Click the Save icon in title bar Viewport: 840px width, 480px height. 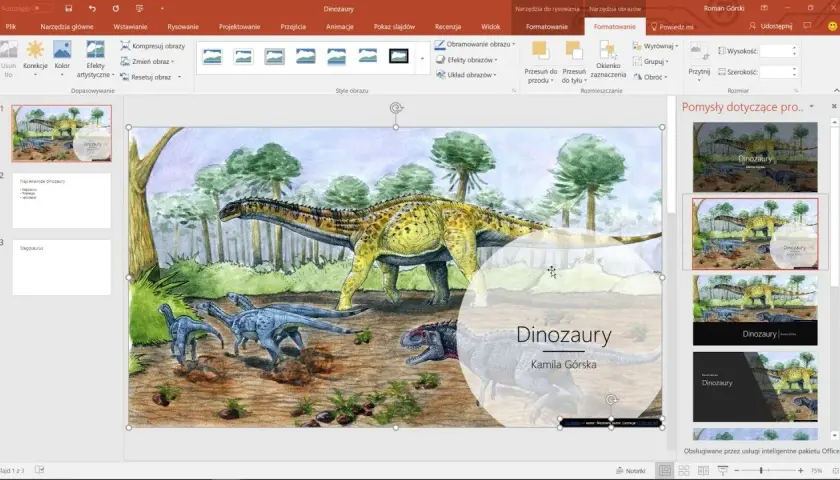[69, 9]
